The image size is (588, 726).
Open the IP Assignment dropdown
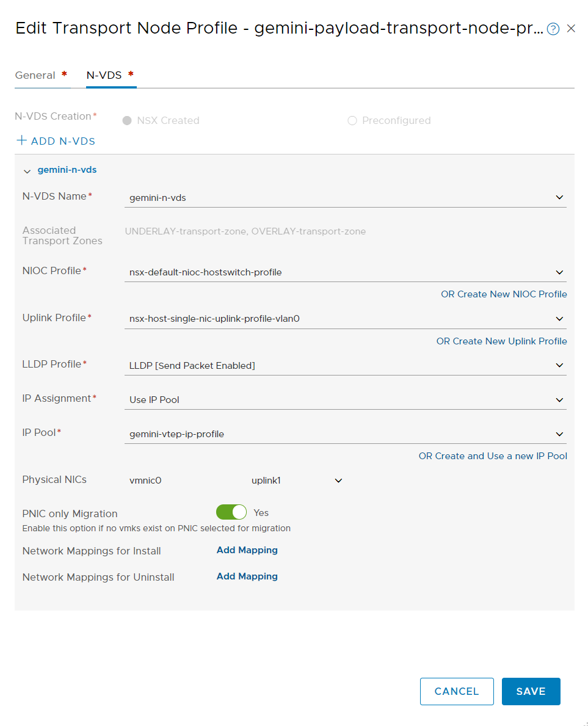(x=559, y=400)
